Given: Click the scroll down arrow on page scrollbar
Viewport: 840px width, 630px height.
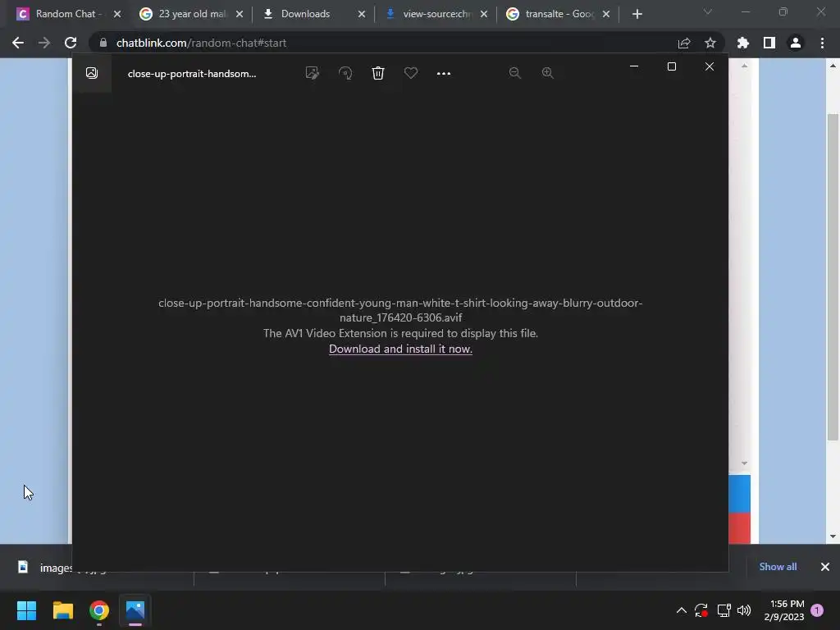Looking at the screenshot, I should click(833, 536).
